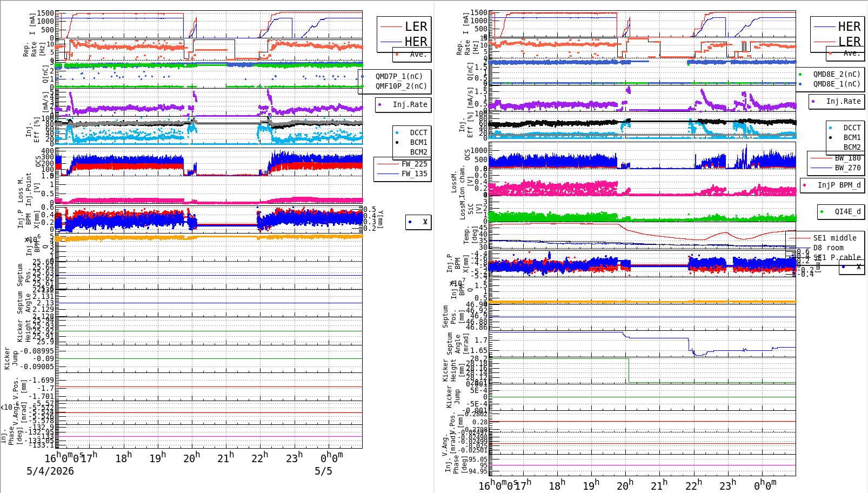The width and height of the screenshot is (868, 493).
Task: Click Septum Pos. axis label in left panel
Action: tap(24, 275)
